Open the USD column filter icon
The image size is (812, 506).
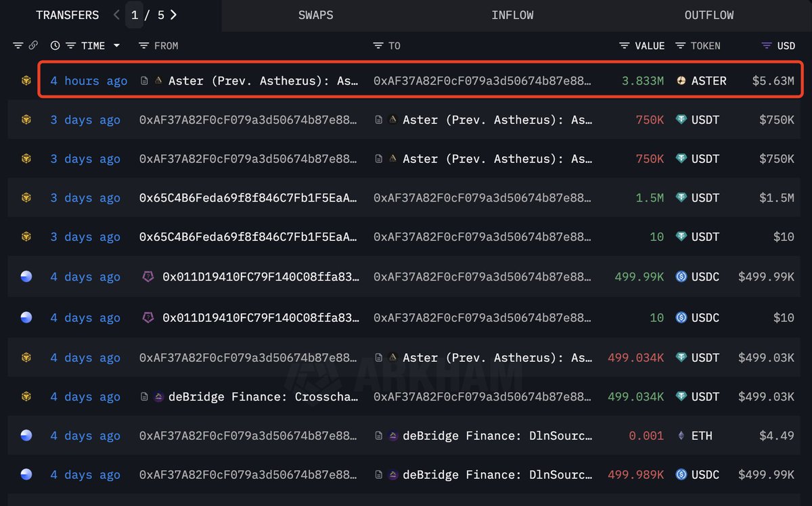pyautogui.click(x=767, y=45)
